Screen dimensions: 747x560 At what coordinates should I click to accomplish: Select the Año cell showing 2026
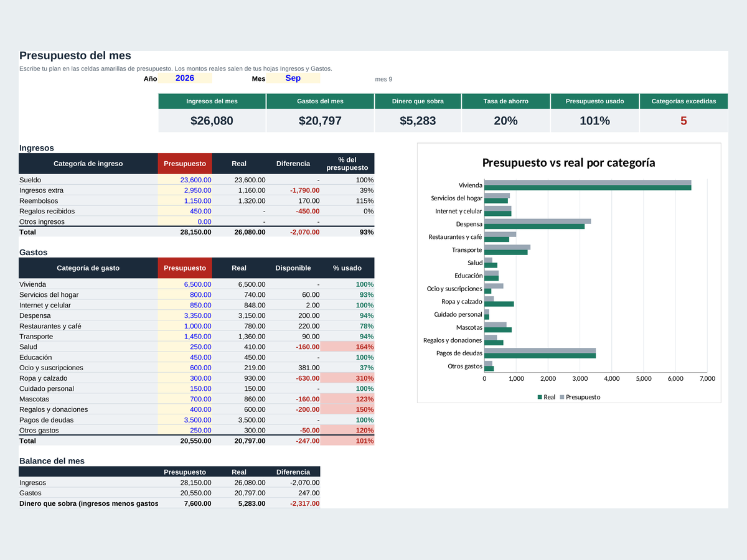click(185, 78)
